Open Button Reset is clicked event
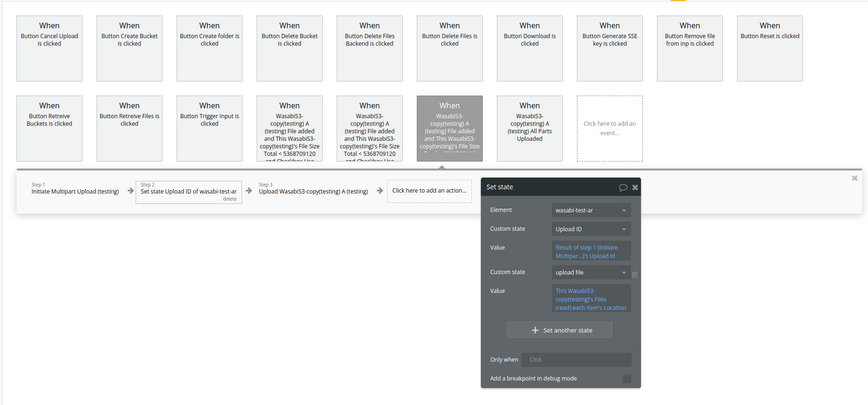 [770, 49]
